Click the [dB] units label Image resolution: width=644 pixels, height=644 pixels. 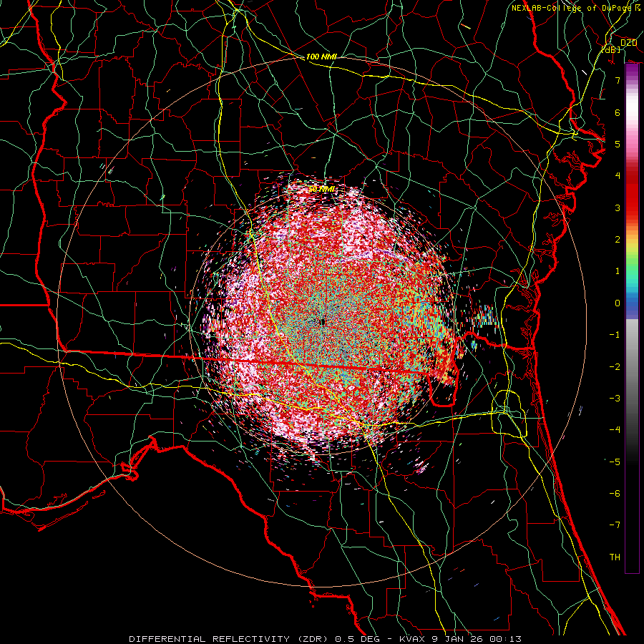pos(611,49)
